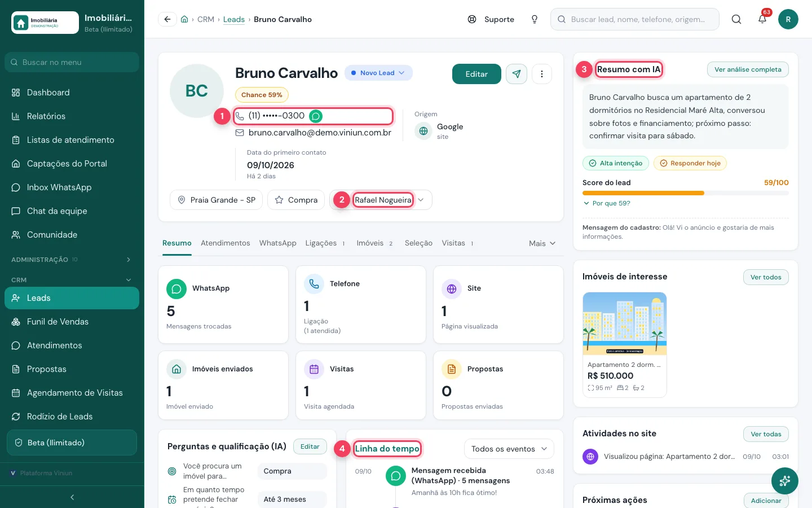
Task: Open the notifications bell
Action: click(x=762, y=19)
